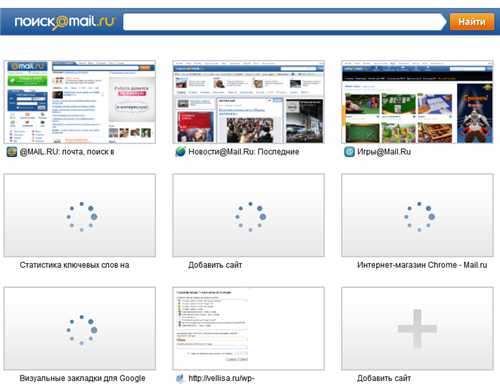Open the '@MAIL.RU: почта, поиск в' link

tap(67, 152)
